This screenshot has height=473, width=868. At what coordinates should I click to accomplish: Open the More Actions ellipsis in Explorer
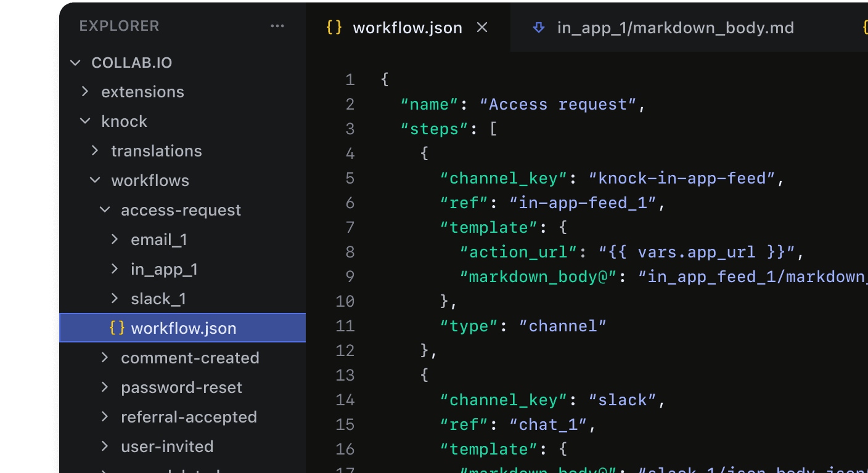pyautogui.click(x=277, y=26)
